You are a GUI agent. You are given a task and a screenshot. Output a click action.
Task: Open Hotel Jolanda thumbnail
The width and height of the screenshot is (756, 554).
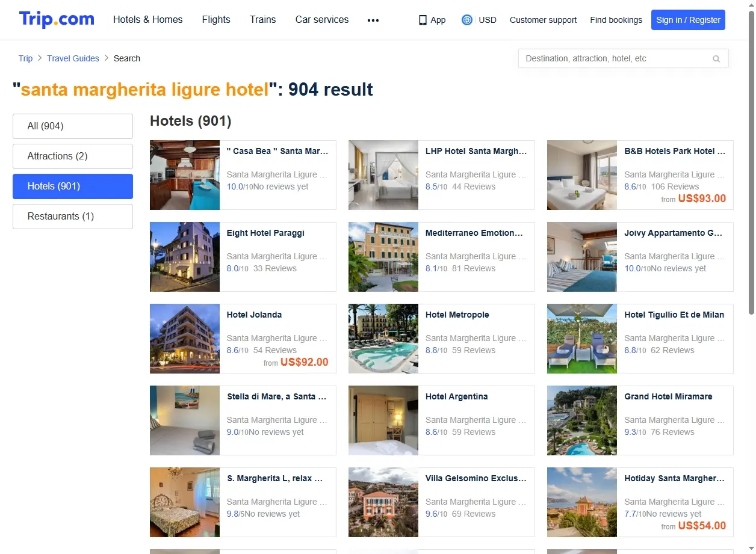[x=185, y=339]
